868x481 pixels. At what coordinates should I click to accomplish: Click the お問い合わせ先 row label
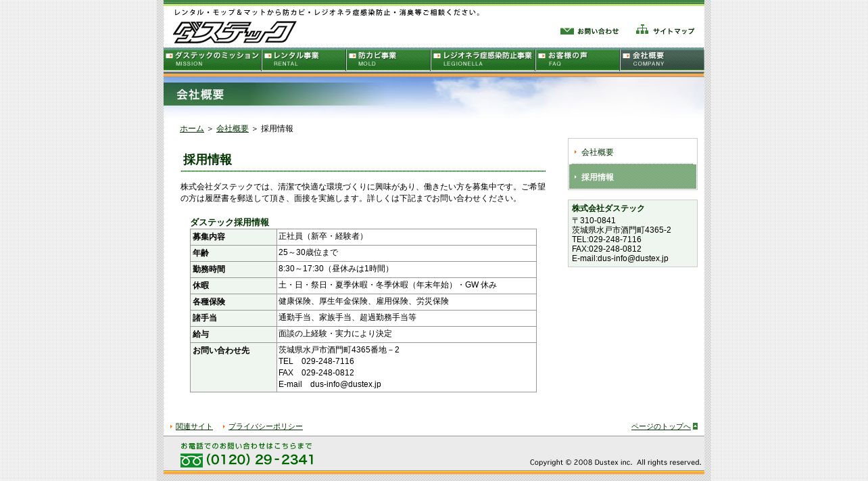[233, 367]
